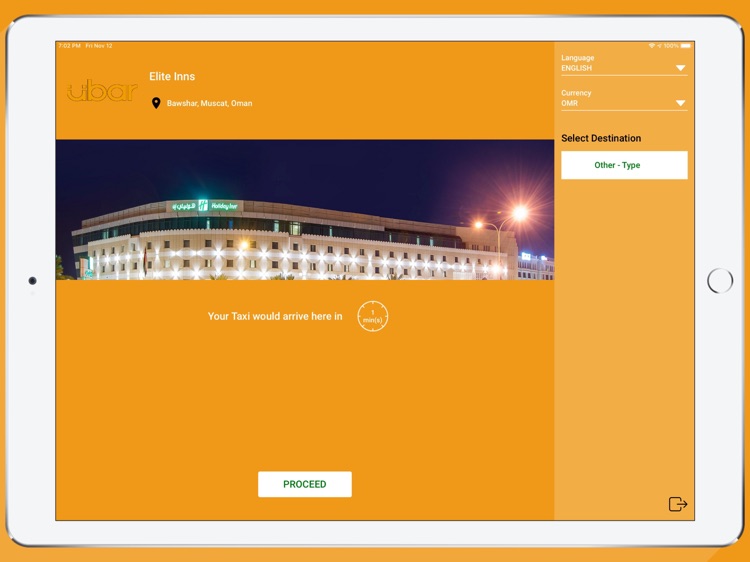Click the Fri Nov 12 date
The image size is (750, 562).
tap(99, 46)
